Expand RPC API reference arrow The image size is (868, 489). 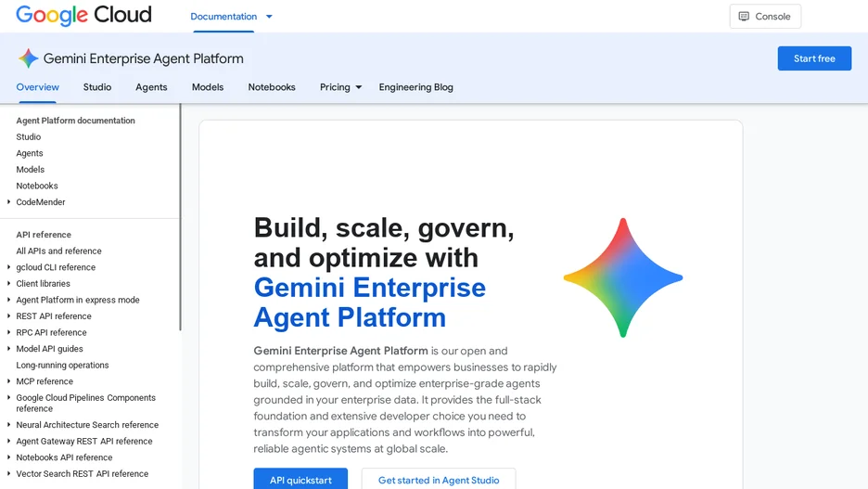tap(9, 332)
